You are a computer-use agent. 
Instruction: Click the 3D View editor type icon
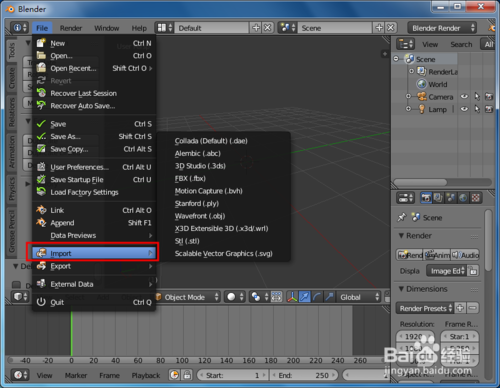coord(20,297)
